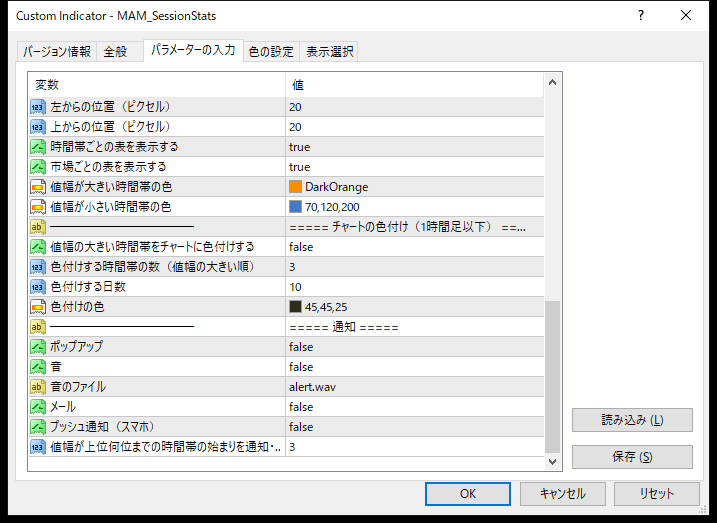Click the 変数 column header

coord(157,85)
